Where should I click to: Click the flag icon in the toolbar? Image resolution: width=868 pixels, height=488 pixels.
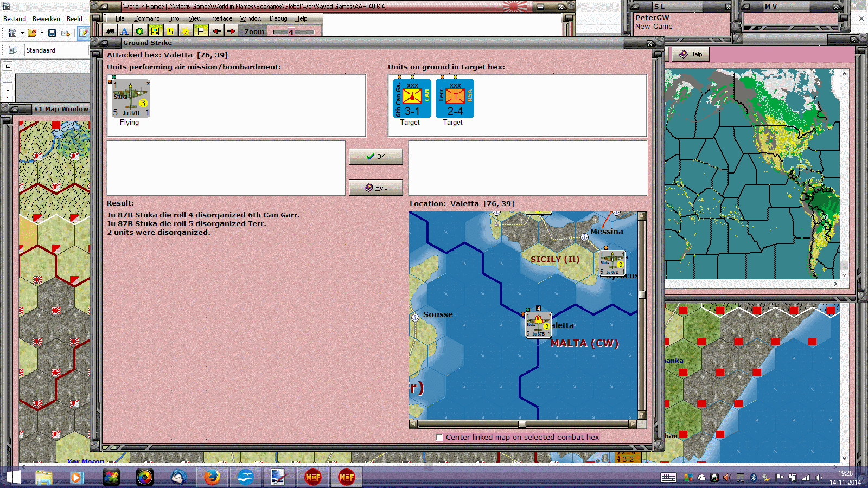click(201, 31)
